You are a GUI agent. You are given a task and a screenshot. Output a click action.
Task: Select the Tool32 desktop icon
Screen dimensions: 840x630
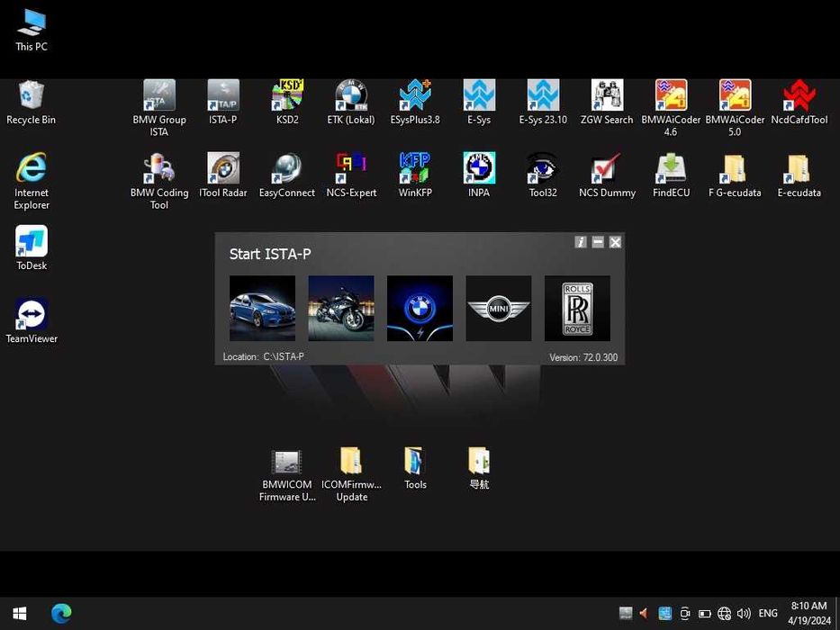click(543, 169)
